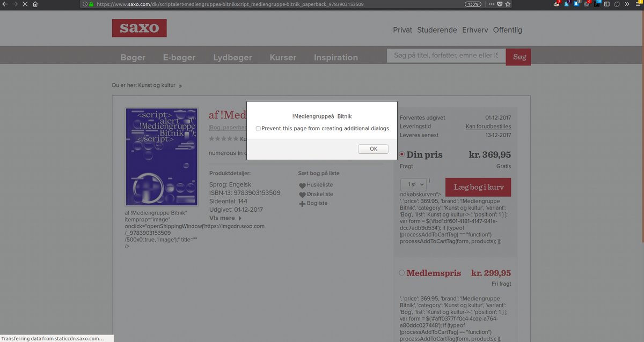Viewport: 644px width, 342px height.
Task: Open the book cover thumbnail
Action: point(162,157)
